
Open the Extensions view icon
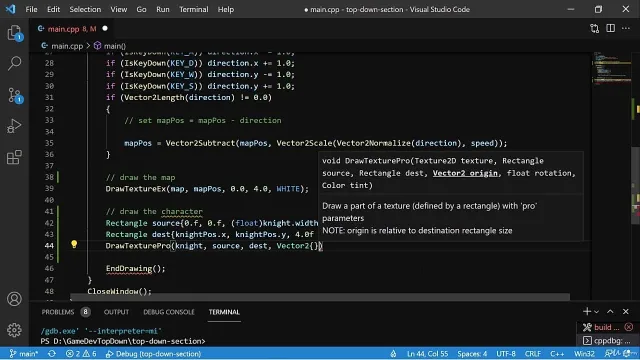pyautogui.click(x=15, y=157)
